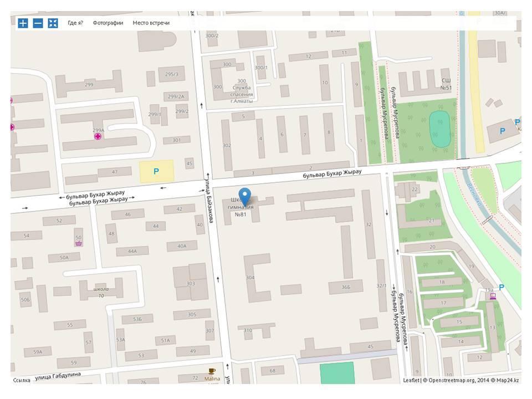532x399 pixels.
Task: Open the Map24.kz attribution link
Action: coord(509,380)
